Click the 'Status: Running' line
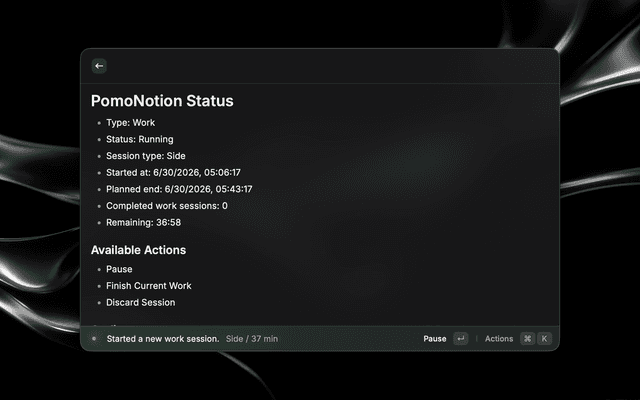This screenshot has width=640, height=400. point(140,140)
